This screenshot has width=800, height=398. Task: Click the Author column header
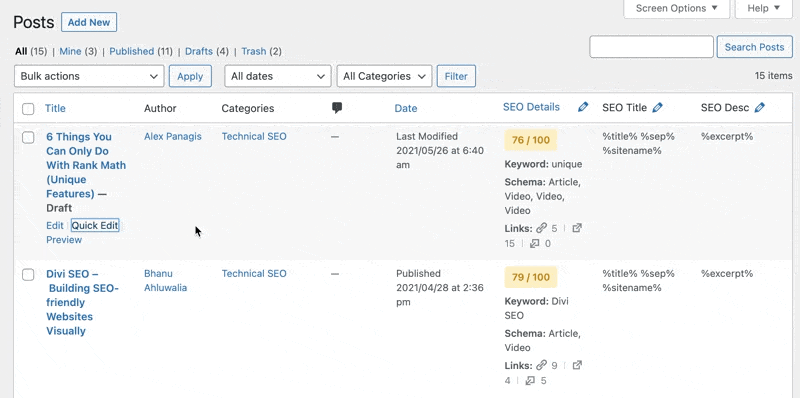coord(160,108)
